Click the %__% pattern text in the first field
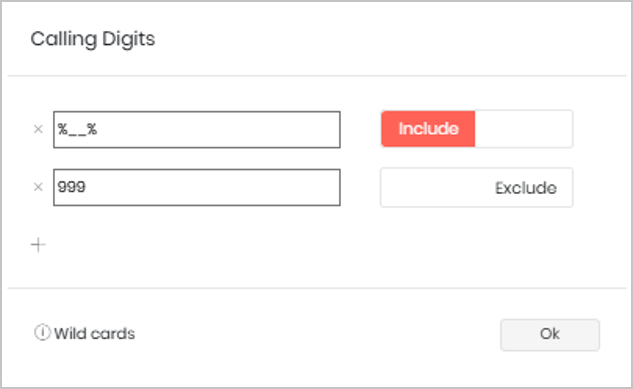The image size is (633, 389). click(x=77, y=130)
